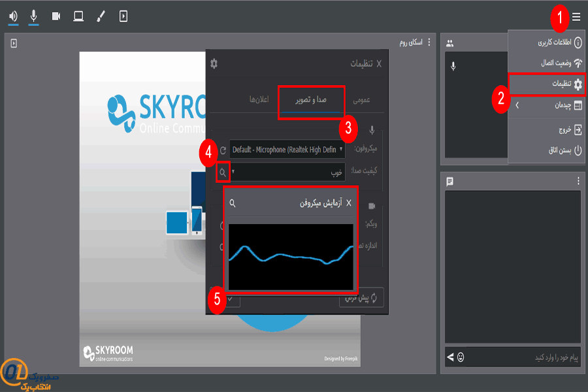The height and width of the screenshot is (392, 588).
Task: Refresh the microphone device list
Action: [223, 150]
